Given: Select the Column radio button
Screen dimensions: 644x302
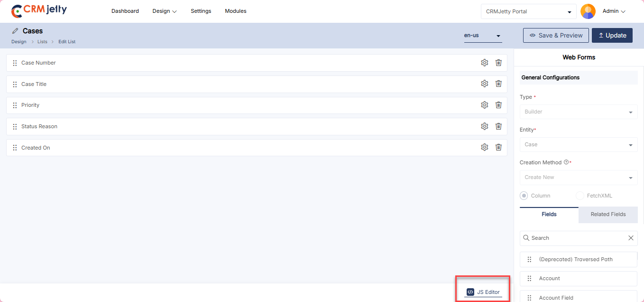Looking at the screenshot, I should coord(524,196).
